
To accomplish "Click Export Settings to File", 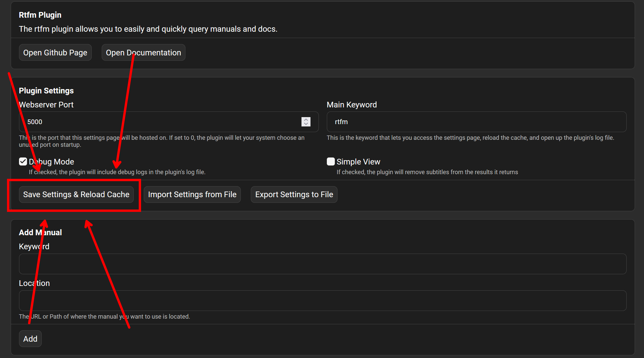I will [294, 194].
